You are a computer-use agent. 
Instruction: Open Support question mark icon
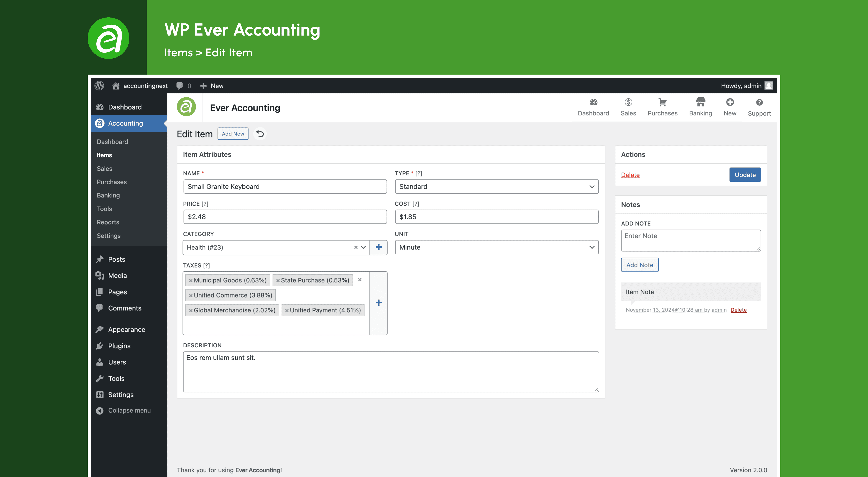click(x=759, y=102)
